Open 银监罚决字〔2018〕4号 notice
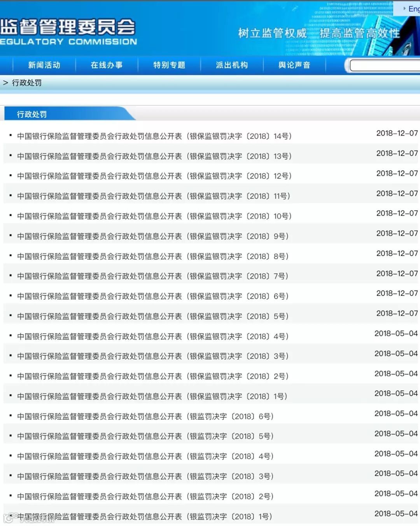 (145, 456)
